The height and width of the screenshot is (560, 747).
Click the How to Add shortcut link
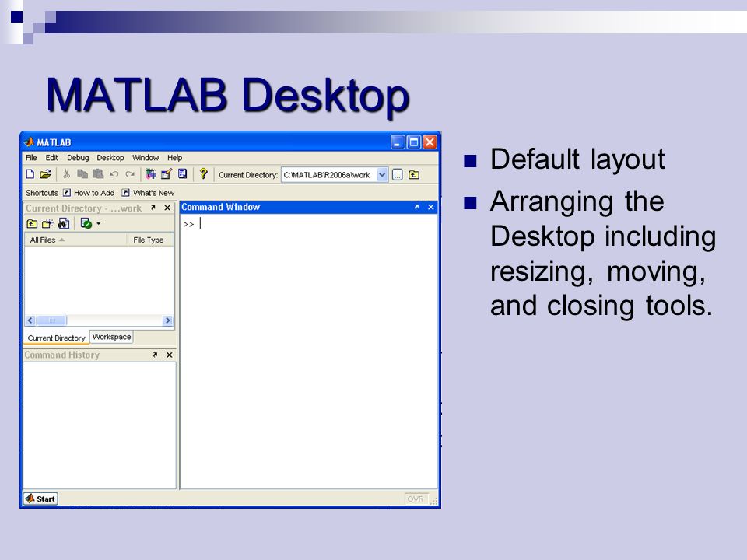[94, 193]
